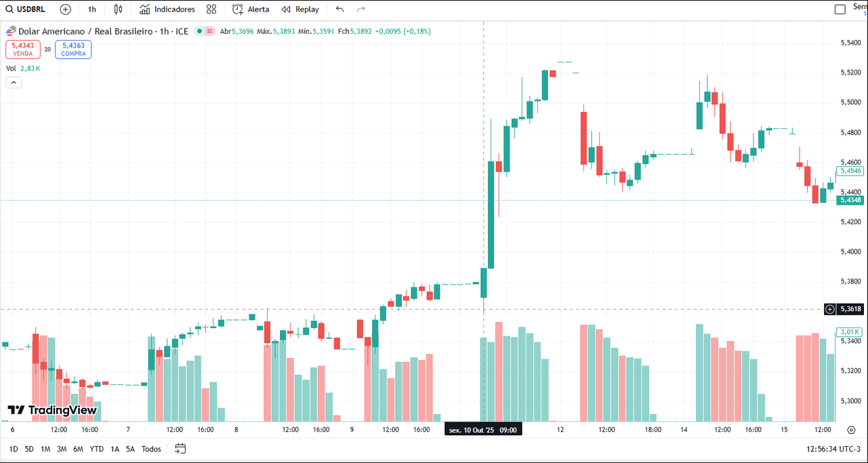Open the 1h timeframe dropdown

pos(92,9)
